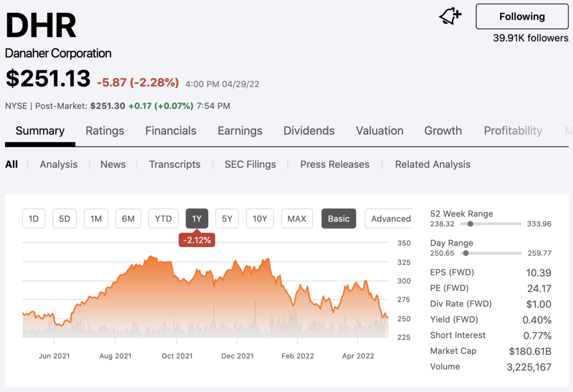The height and width of the screenshot is (392, 573).
Task: Switch to the Ratings tab
Action: [105, 131]
